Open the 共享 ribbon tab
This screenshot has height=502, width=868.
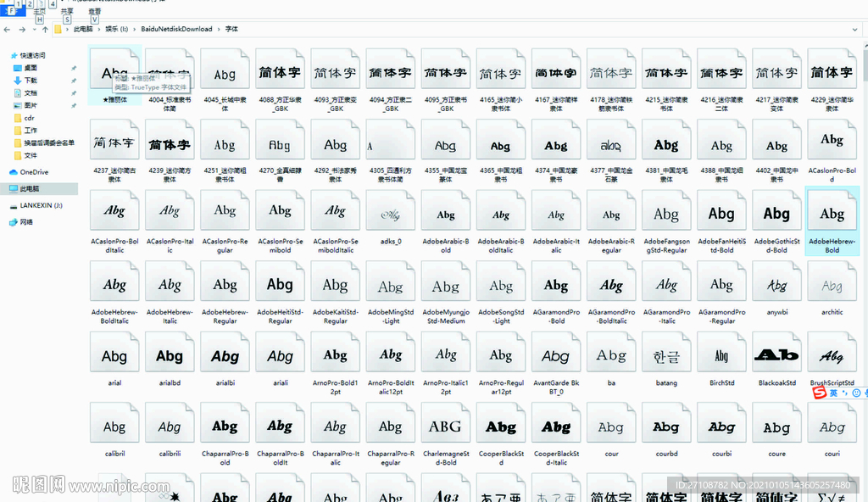(67, 12)
